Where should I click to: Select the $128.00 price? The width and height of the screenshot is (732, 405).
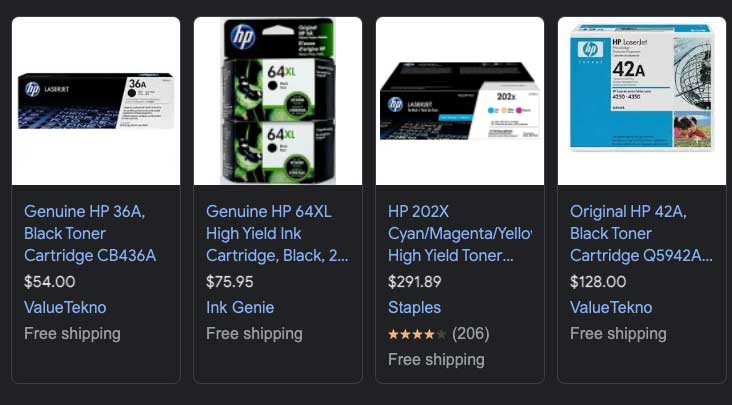pos(598,281)
